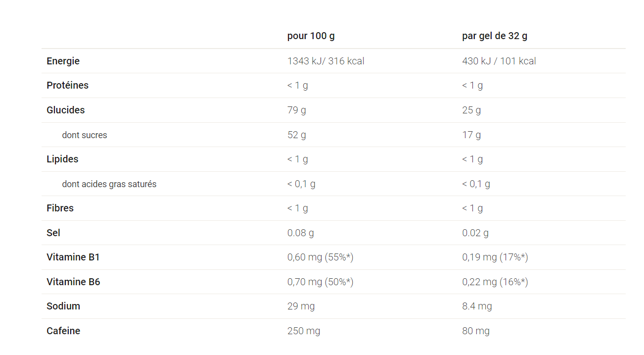Viewport: 644px width, 355px height.
Task: Click the 0,22 mg (16%*) value
Action: (x=495, y=282)
